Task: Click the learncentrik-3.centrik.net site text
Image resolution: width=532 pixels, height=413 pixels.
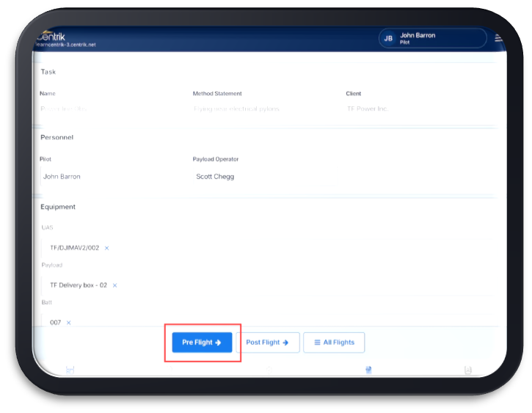Action: pos(65,45)
